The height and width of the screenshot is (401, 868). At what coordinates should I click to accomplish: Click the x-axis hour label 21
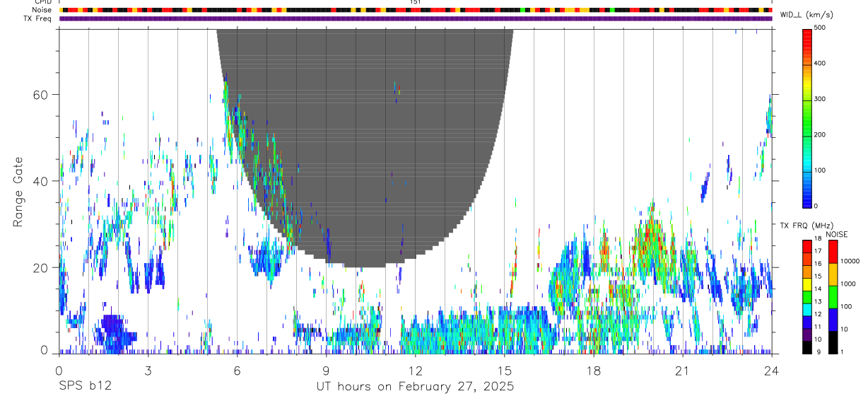point(683,371)
